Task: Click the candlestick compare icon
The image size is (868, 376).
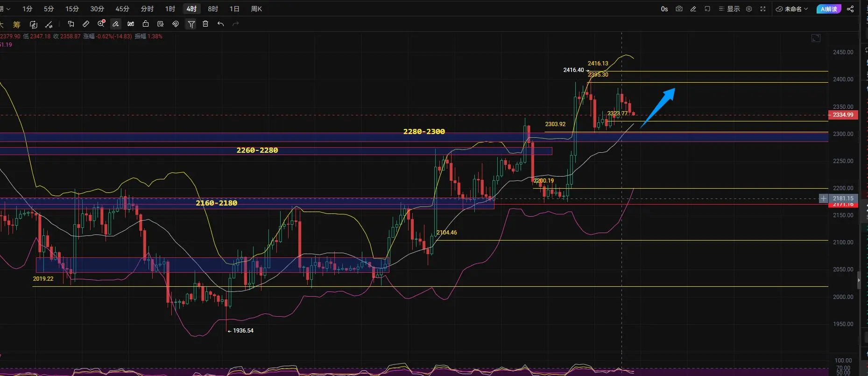Action: coord(131,24)
